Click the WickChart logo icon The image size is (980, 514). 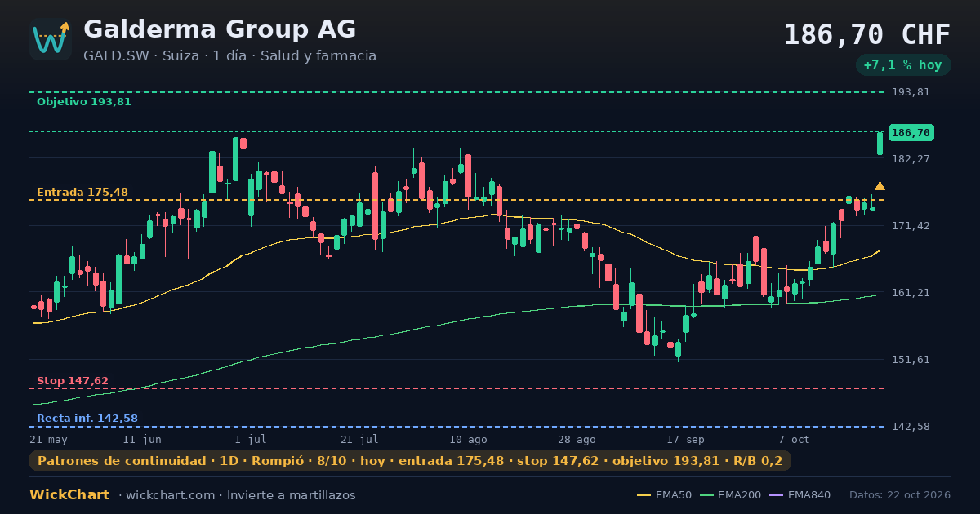51,39
